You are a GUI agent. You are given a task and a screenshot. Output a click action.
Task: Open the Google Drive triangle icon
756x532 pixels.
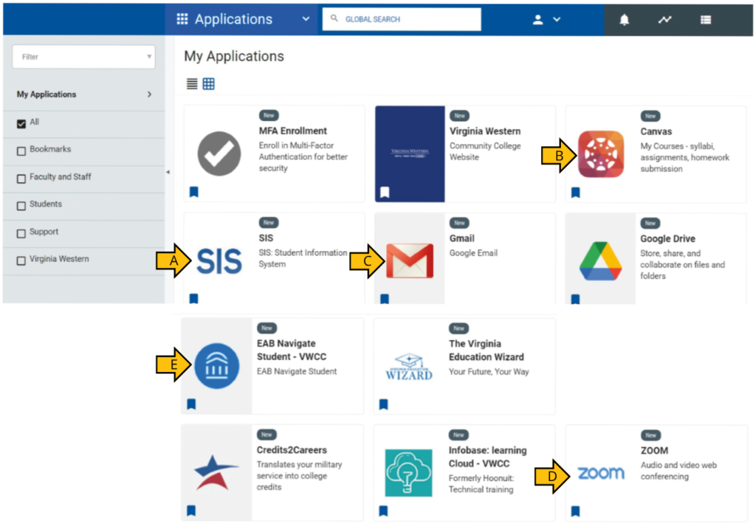click(x=600, y=261)
